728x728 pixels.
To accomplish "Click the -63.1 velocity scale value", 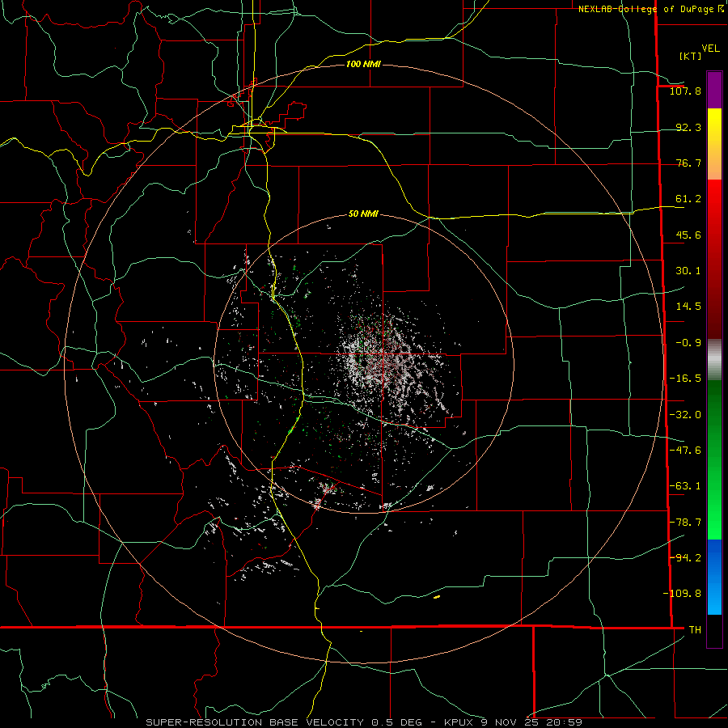I will (685, 486).
